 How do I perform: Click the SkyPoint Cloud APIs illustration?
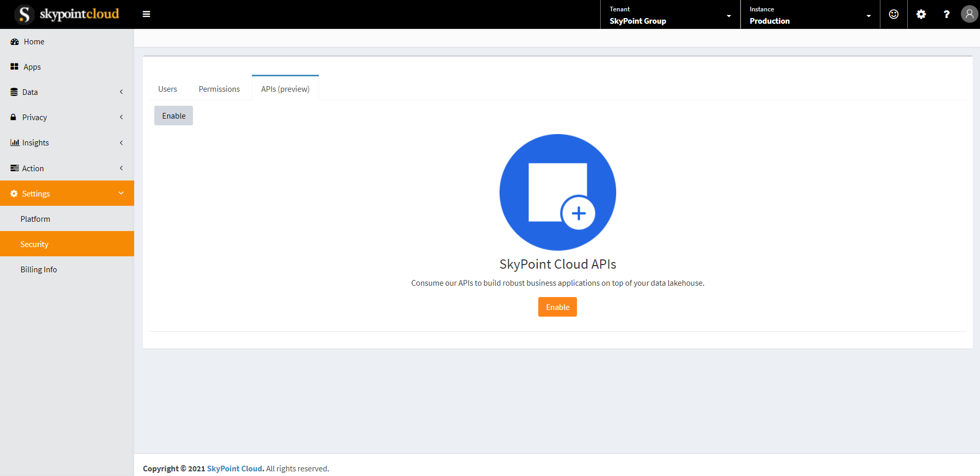pyautogui.click(x=558, y=192)
